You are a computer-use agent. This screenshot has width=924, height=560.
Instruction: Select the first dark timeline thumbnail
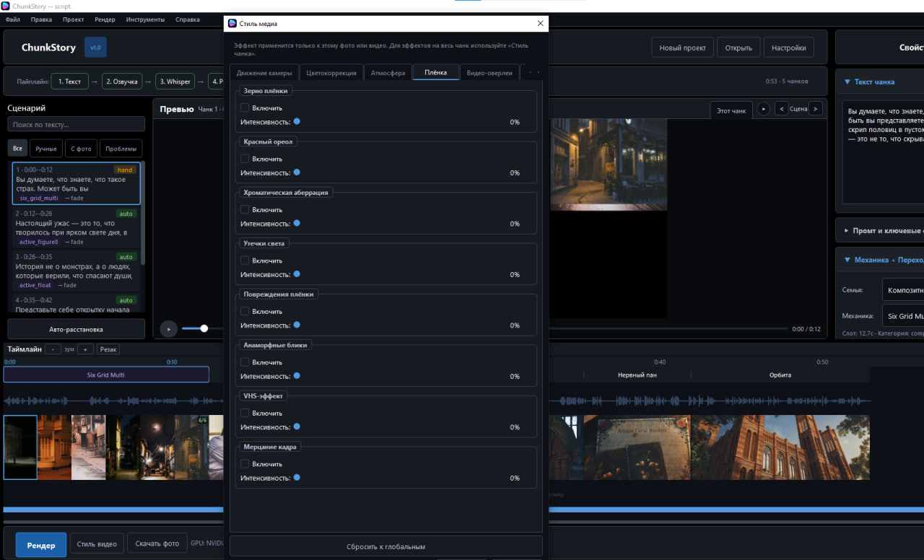click(20, 447)
